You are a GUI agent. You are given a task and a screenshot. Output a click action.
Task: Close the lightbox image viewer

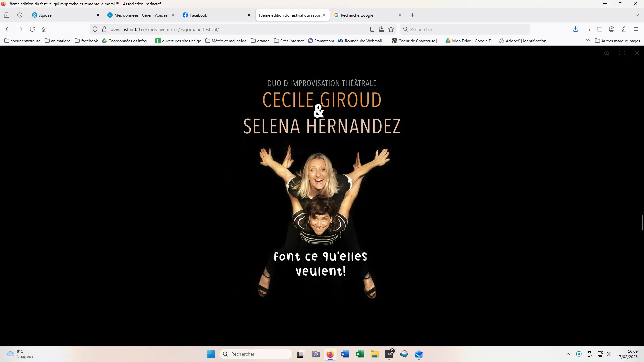click(636, 53)
